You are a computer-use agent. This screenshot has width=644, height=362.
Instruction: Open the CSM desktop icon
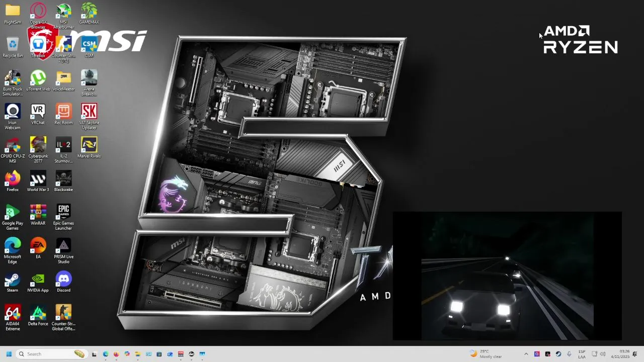click(x=89, y=48)
